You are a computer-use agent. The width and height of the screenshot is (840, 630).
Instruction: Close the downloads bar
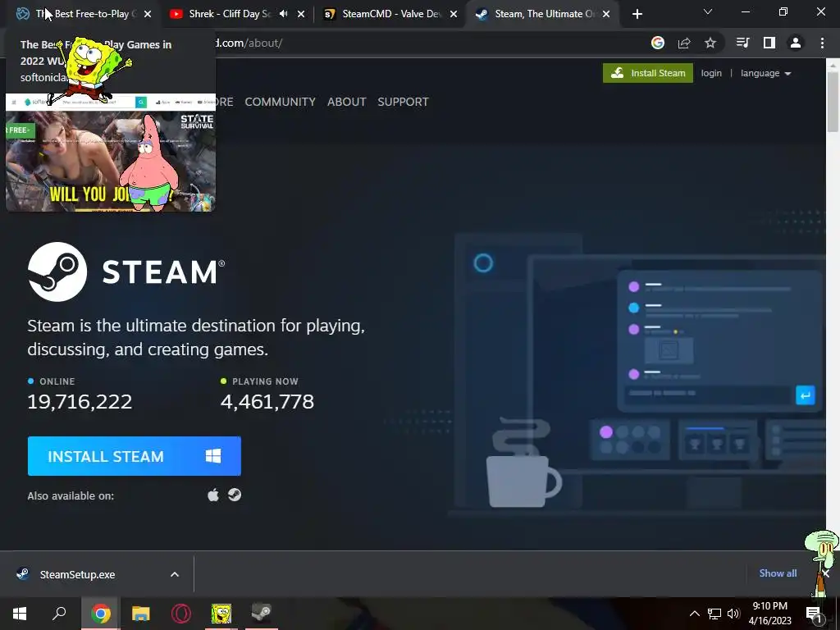(825, 573)
